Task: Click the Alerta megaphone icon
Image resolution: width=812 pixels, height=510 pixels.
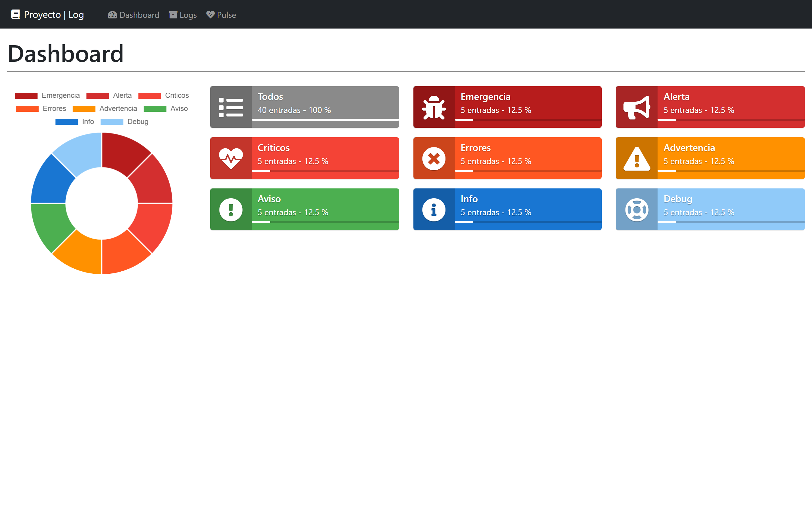Action: pyautogui.click(x=636, y=108)
